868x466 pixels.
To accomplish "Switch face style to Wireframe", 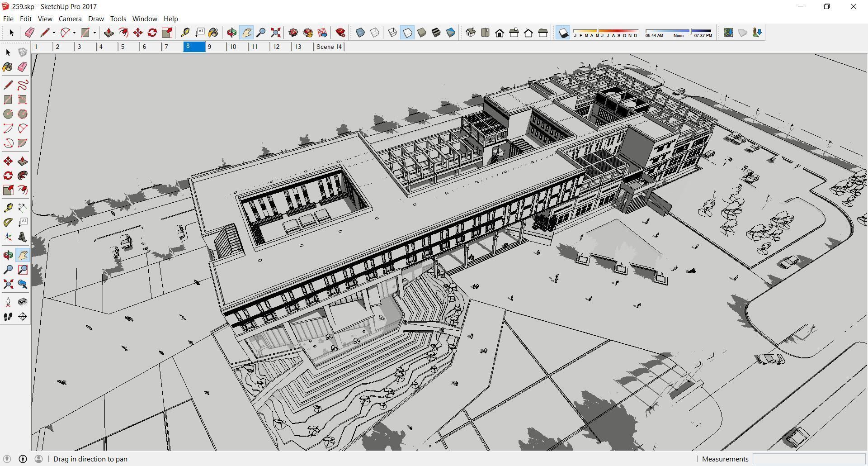I will click(392, 32).
